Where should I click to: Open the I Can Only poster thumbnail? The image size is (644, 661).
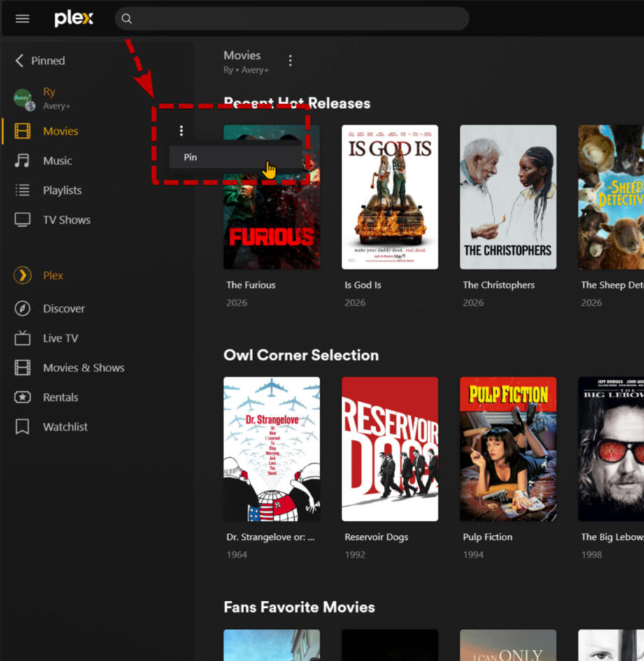click(508, 645)
